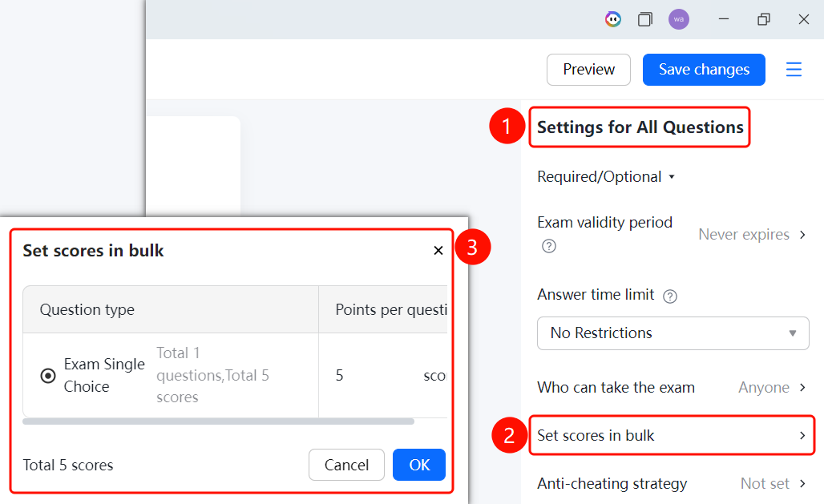Click help icon beside Answer time limit

pos(669,296)
